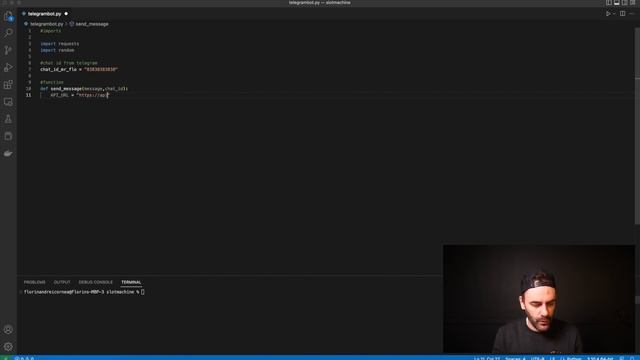Click the cursor position status item
This screenshot has height=360, width=640.
coord(487,358)
